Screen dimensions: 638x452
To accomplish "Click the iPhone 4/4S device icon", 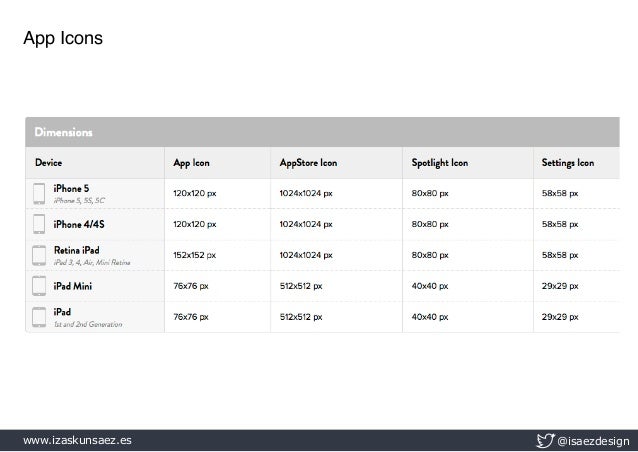I will pos(39,224).
